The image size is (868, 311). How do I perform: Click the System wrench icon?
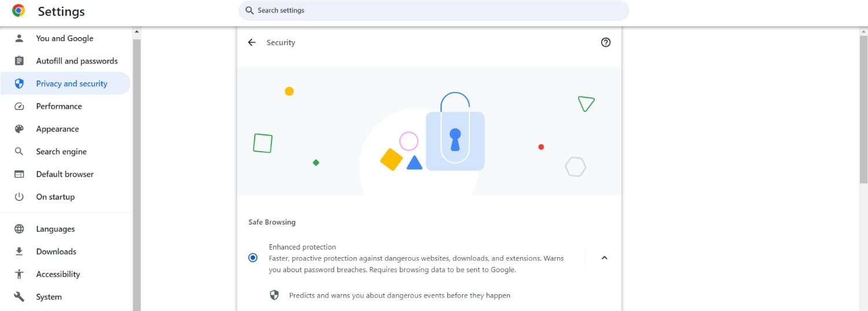point(19,297)
